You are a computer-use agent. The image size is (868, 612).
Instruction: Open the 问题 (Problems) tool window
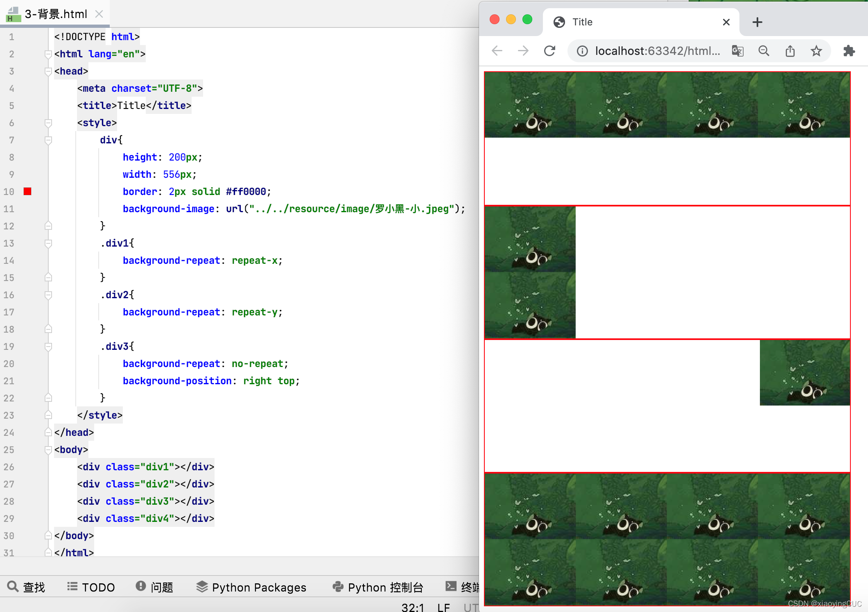coord(154,587)
